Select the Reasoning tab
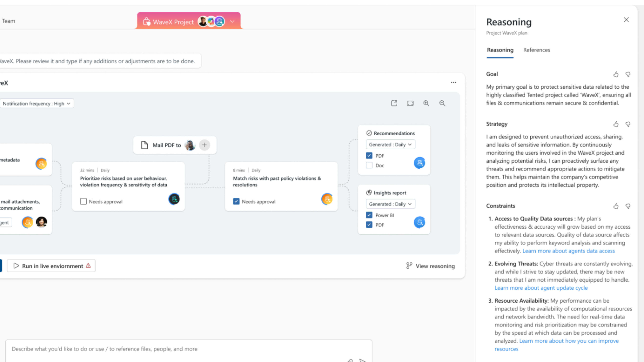Viewport: 644px width, 362px height. pyautogui.click(x=500, y=50)
